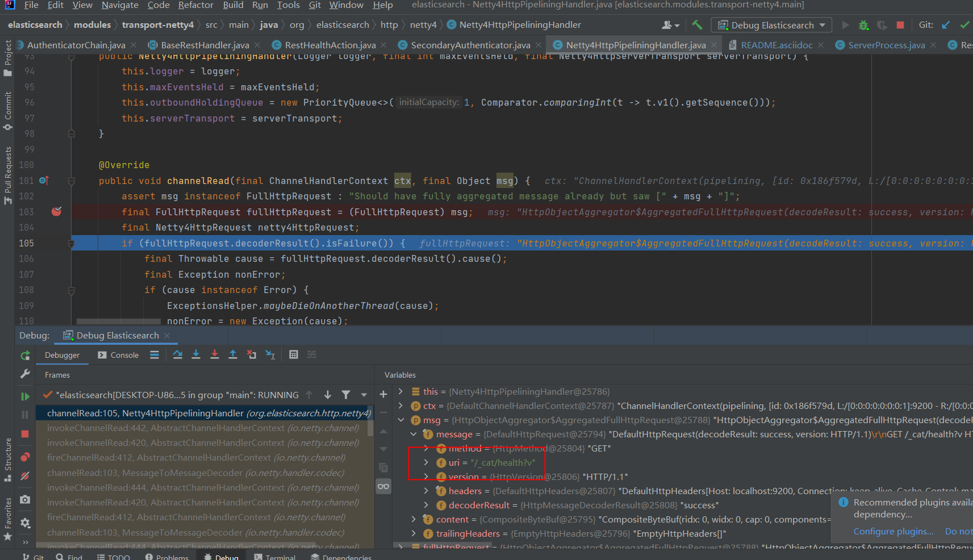The image size is (973, 560).
Task: Click 'elasticsearch' project root breadcrumb
Action: coord(35,25)
